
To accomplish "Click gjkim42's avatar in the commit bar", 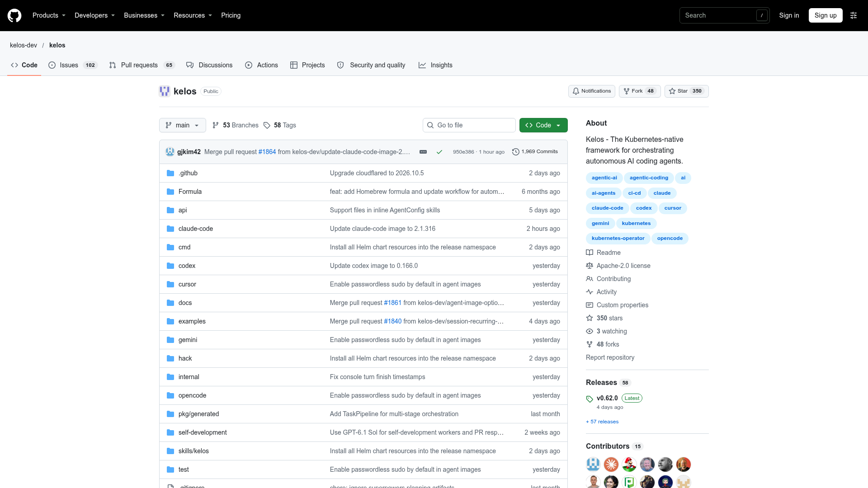I will pos(170,152).
